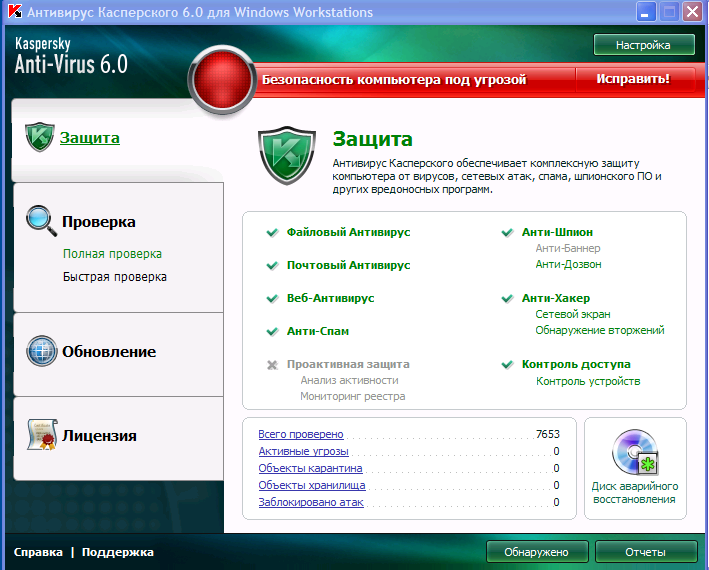Image resolution: width=709 pixels, height=570 pixels.
Task: Open the Отчеты reports button
Action: point(646,552)
